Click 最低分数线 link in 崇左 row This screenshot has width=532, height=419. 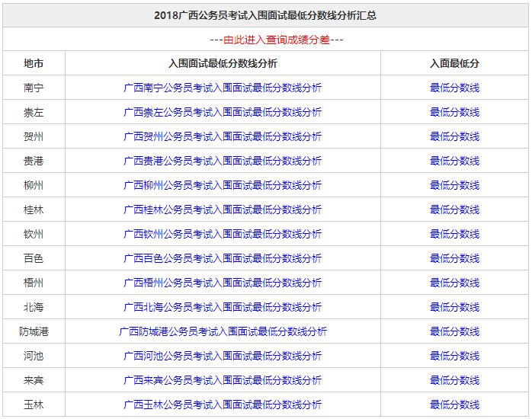click(x=455, y=112)
